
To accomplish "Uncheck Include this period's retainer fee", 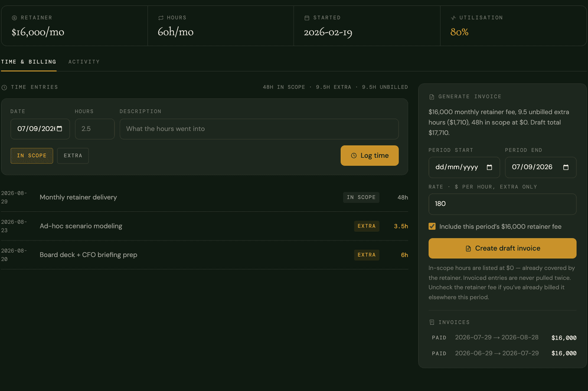I will [x=432, y=226].
